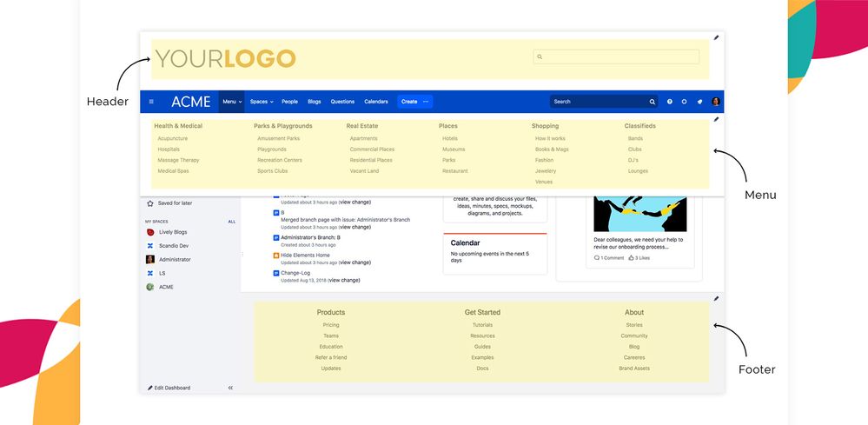Click Brand Assets in footer About column
Screen dimensions: 868x425
pyautogui.click(x=634, y=368)
